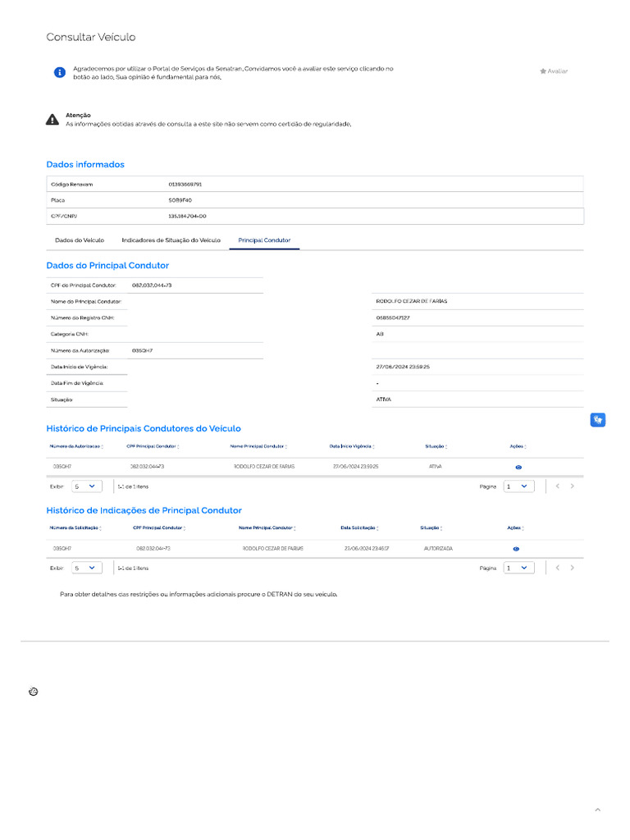This screenshot has height=840, width=630.
Task: Click the scroll-to-top arrow
Action: [597, 810]
